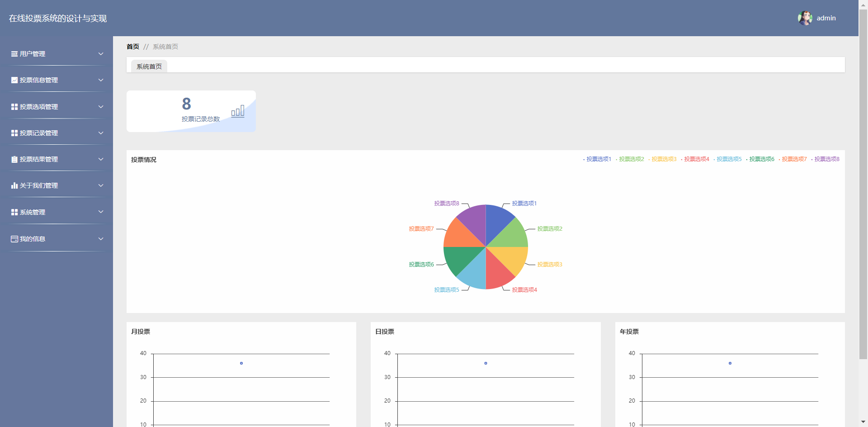Click the data point in 年投票 chart
The height and width of the screenshot is (427, 868).
[x=730, y=363]
